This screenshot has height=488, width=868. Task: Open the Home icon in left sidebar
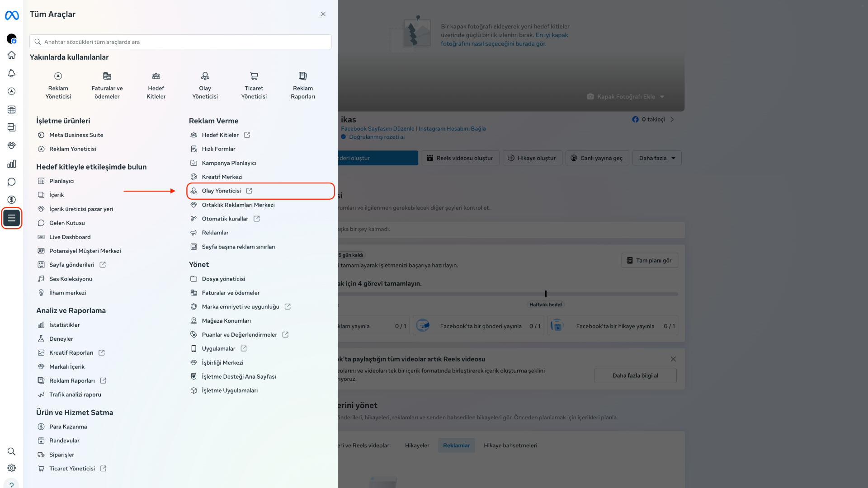point(12,55)
